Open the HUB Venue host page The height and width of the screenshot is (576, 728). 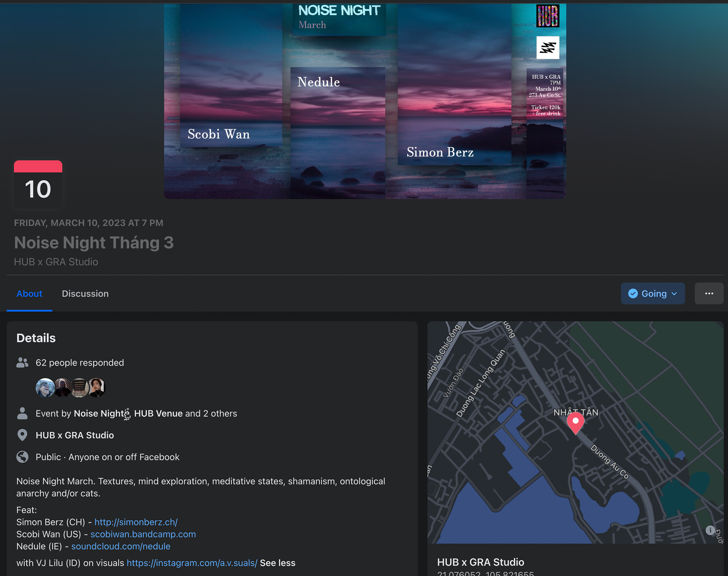point(158,414)
